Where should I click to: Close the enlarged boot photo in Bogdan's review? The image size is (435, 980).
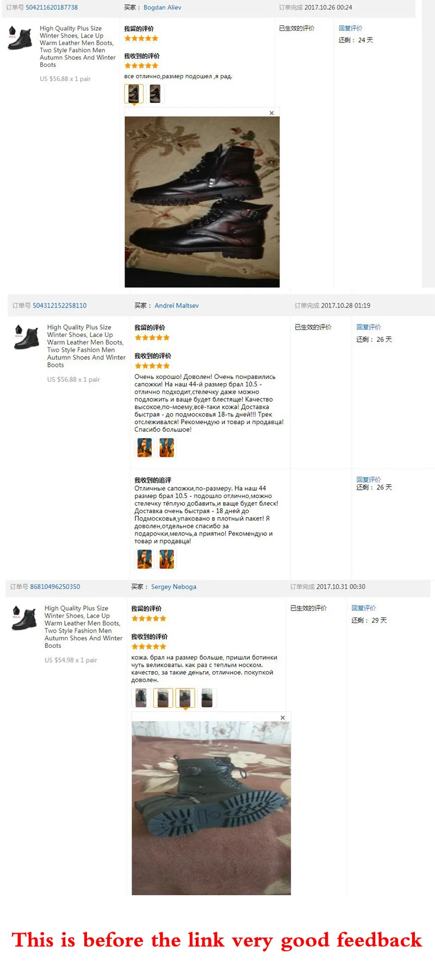click(271, 113)
